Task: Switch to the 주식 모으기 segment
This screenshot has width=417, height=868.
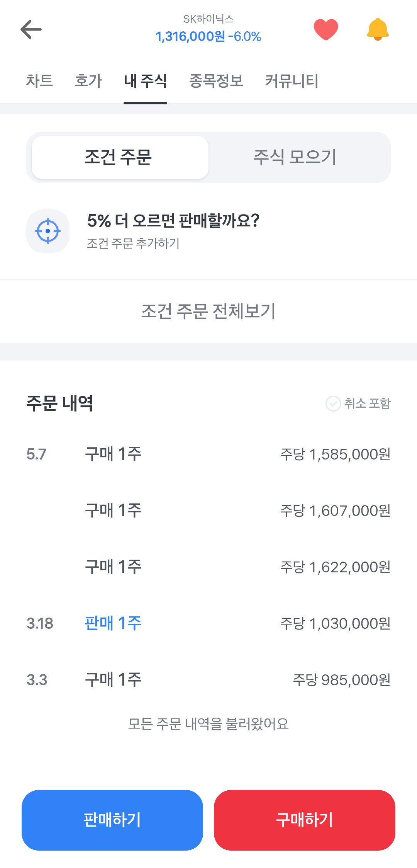Action: [x=295, y=157]
